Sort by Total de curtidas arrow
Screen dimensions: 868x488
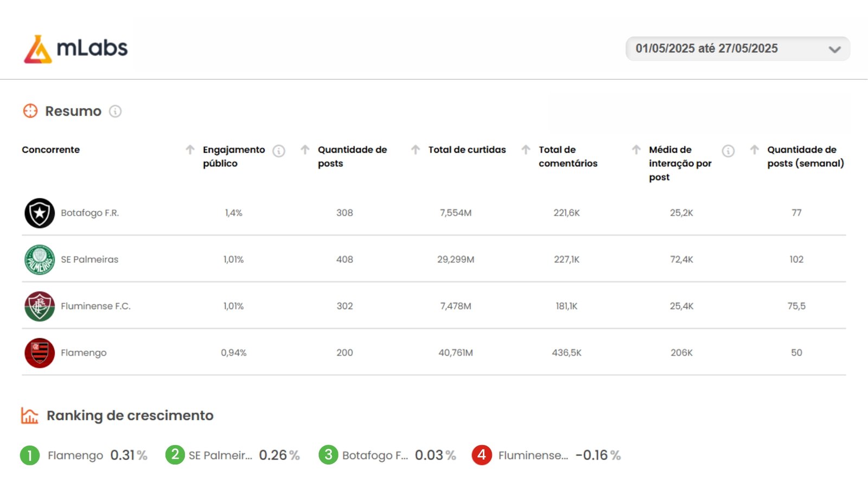click(416, 150)
